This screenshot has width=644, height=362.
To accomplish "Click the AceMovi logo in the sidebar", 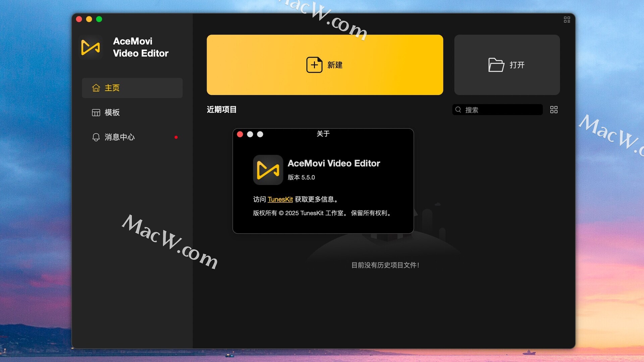I will click(91, 47).
